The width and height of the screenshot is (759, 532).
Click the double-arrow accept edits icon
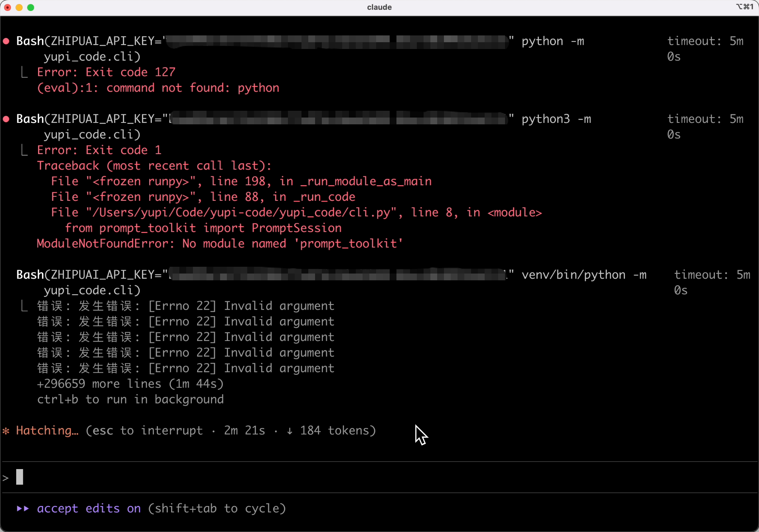[x=23, y=509]
